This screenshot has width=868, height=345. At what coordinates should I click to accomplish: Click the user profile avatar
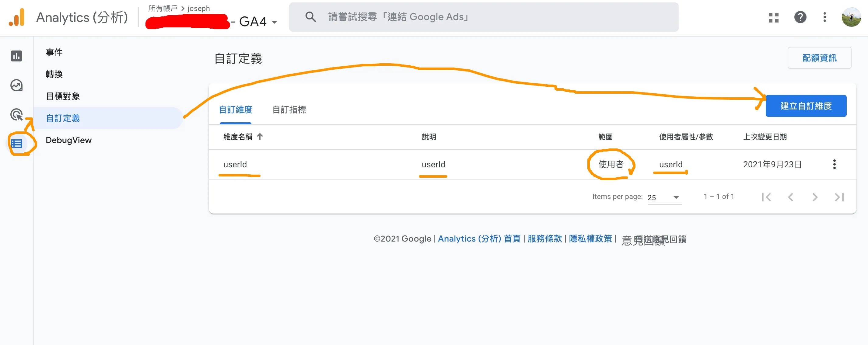851,17
